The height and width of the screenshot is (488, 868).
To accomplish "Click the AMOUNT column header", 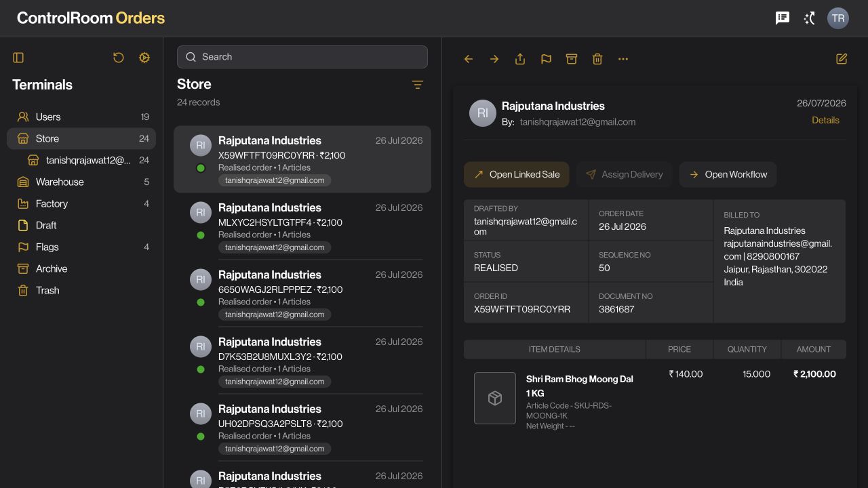I will [814, 349].
